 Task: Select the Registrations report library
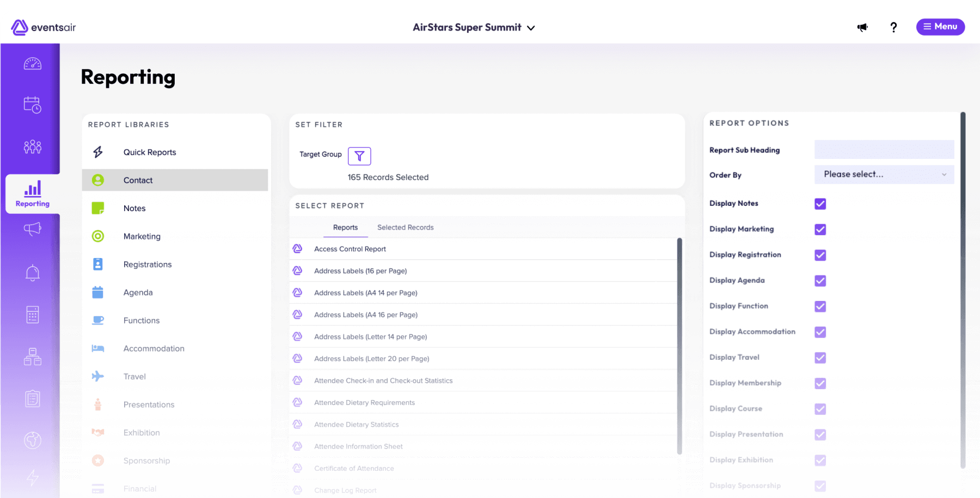148,265
